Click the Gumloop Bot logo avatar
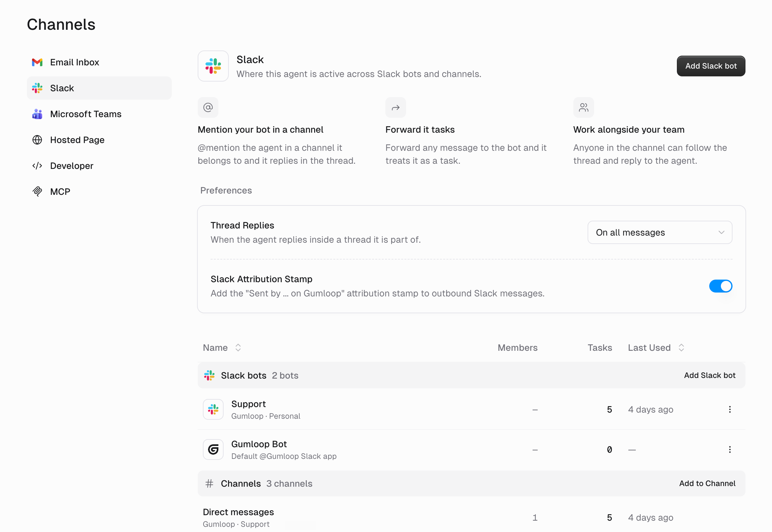 pyautogui.click(x=213, y=449)
